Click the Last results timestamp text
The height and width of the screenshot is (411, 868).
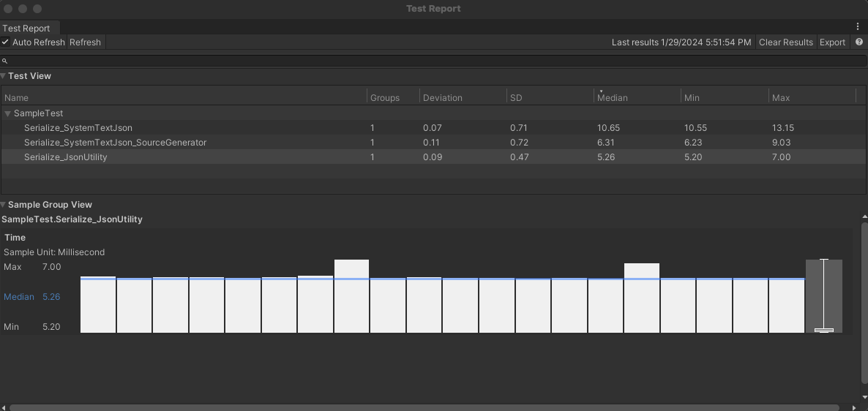pyautogui.click(x=681, y=42)
